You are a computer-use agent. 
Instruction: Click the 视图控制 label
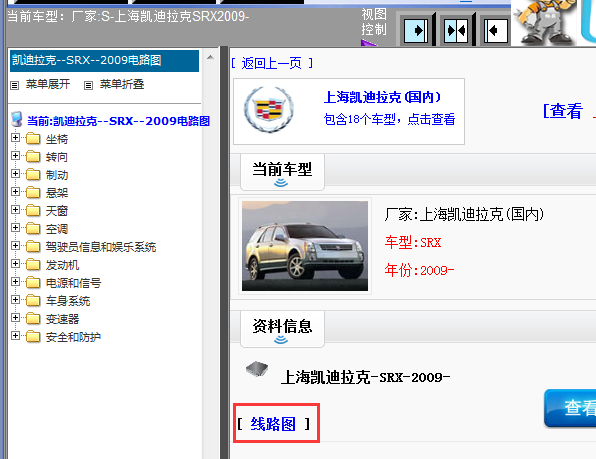(374, 22)
